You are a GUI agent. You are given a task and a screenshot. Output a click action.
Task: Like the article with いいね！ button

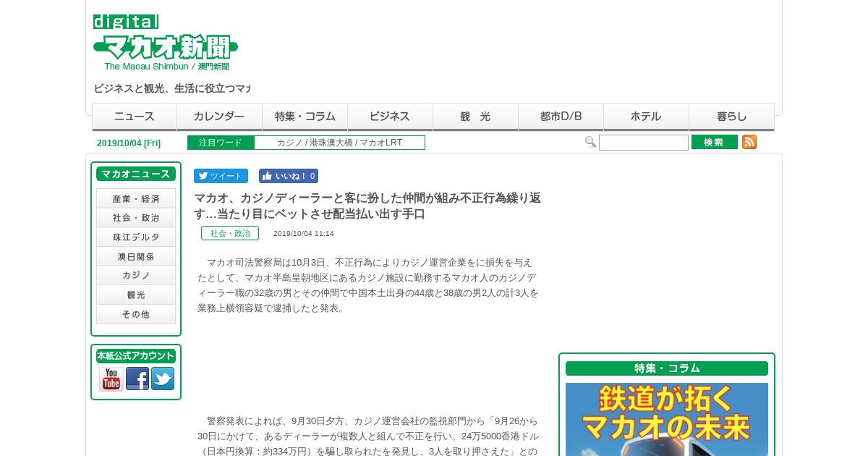point(289,176)
